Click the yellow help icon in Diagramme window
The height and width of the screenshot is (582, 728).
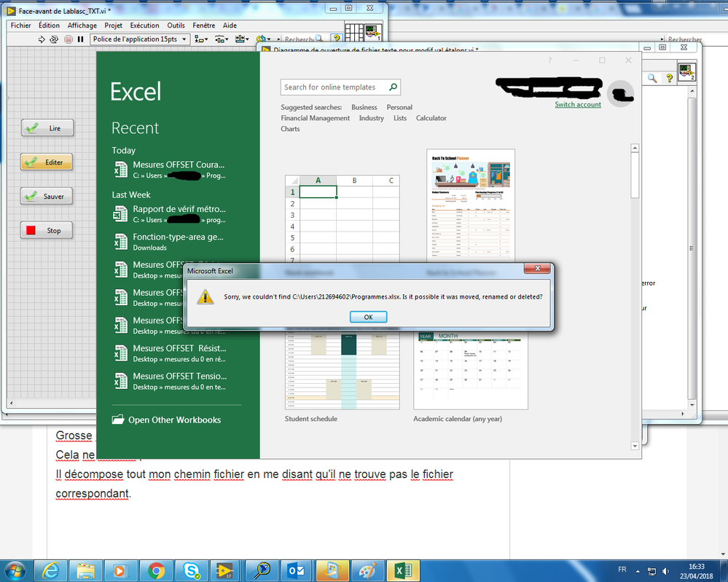[669, 78]
